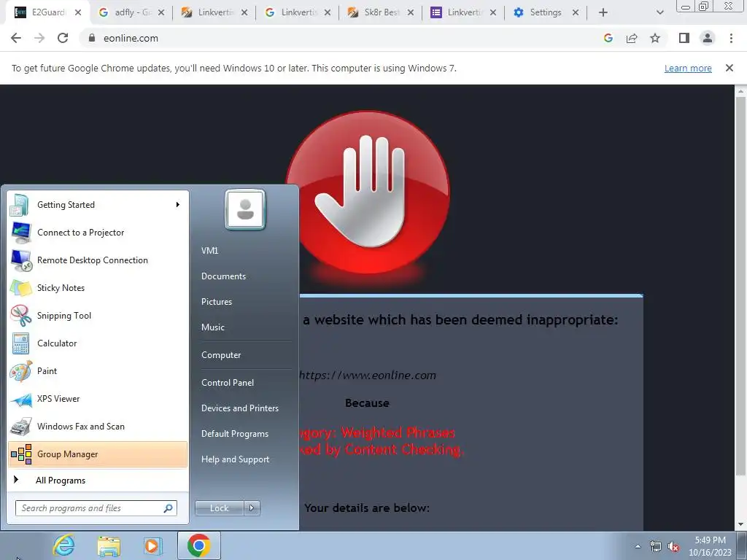Switch to the E2Guardian tab

(x=47, y=13)
